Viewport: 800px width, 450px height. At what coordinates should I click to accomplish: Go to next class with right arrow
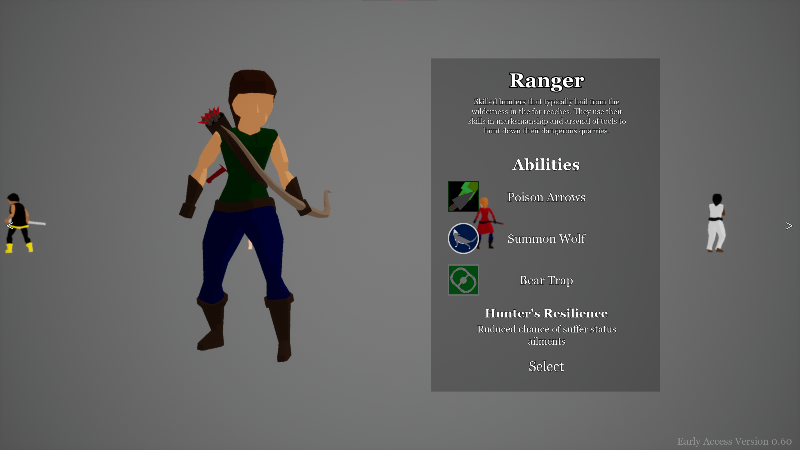click(789, 226)
